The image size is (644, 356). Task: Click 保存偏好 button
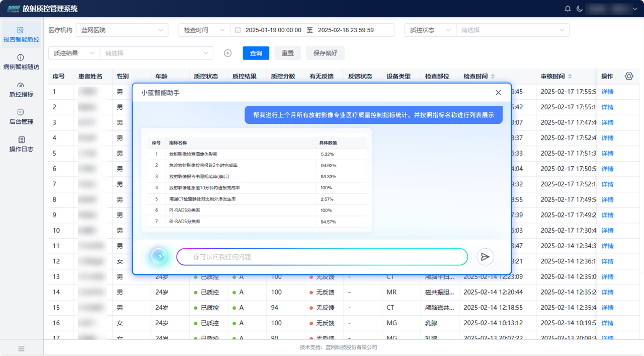[325, 53]
